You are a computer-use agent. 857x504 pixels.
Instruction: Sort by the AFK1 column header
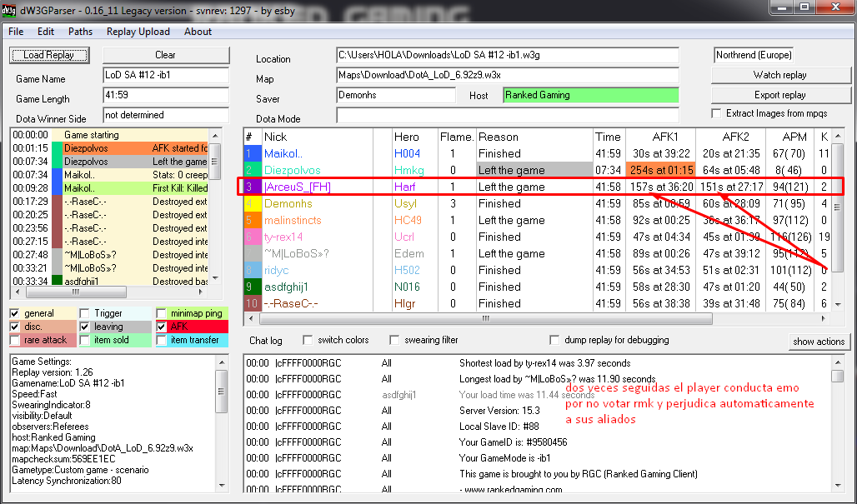coord(660,137)
